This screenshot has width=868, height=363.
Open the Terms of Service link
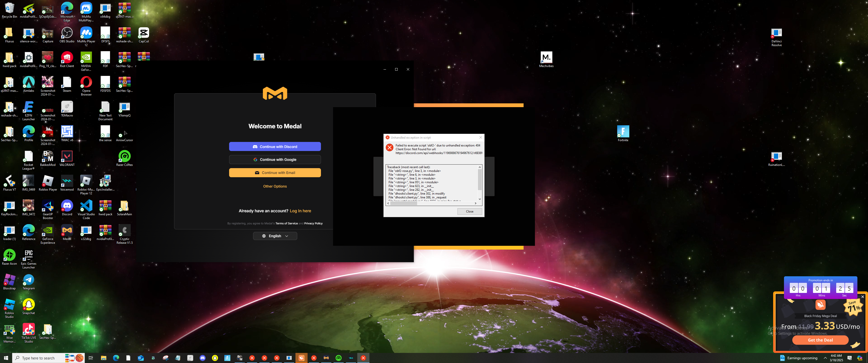click(x=286, y=224)
